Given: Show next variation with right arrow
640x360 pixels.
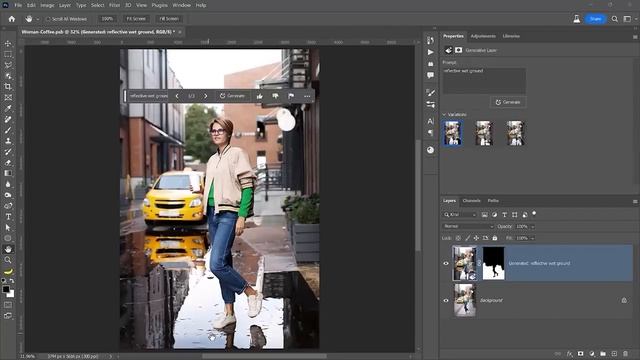Looking at the screenshot, I should tap(205, 96).
